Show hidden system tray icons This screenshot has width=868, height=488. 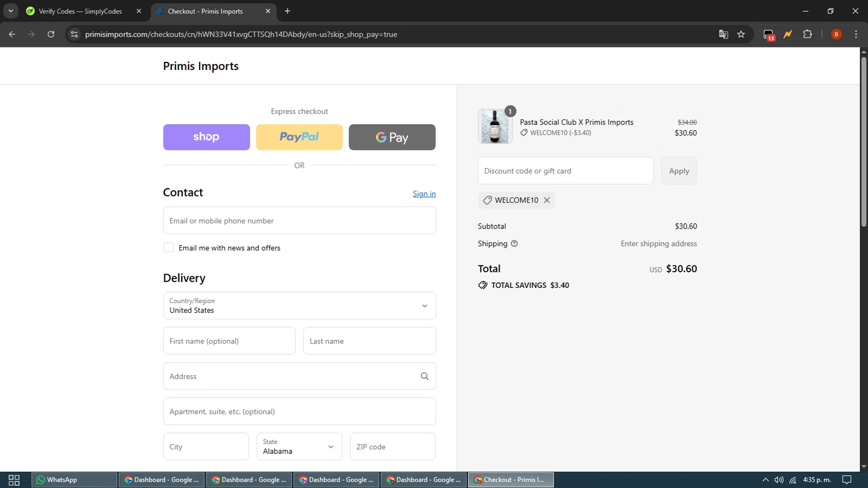766,480
